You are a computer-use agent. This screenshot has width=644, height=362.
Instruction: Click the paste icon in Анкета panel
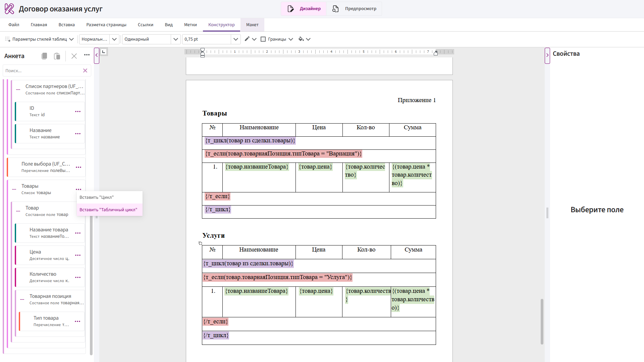[57, 56]
